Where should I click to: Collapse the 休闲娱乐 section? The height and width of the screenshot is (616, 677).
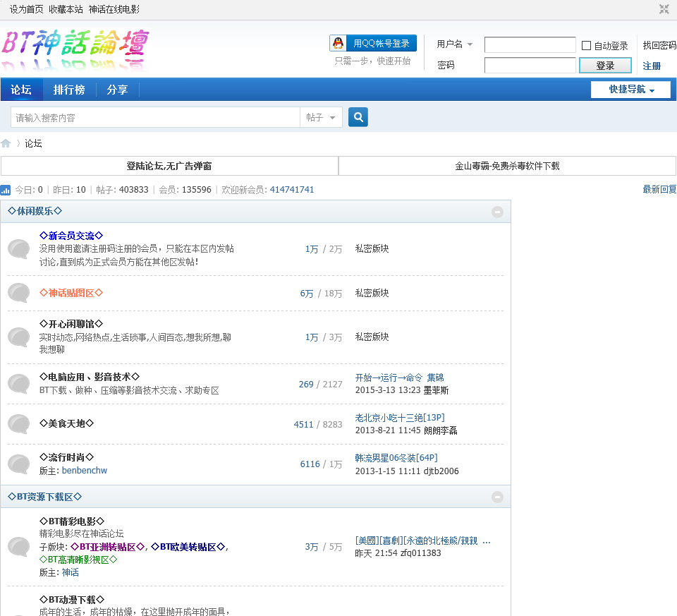click(x=497, y=212)
